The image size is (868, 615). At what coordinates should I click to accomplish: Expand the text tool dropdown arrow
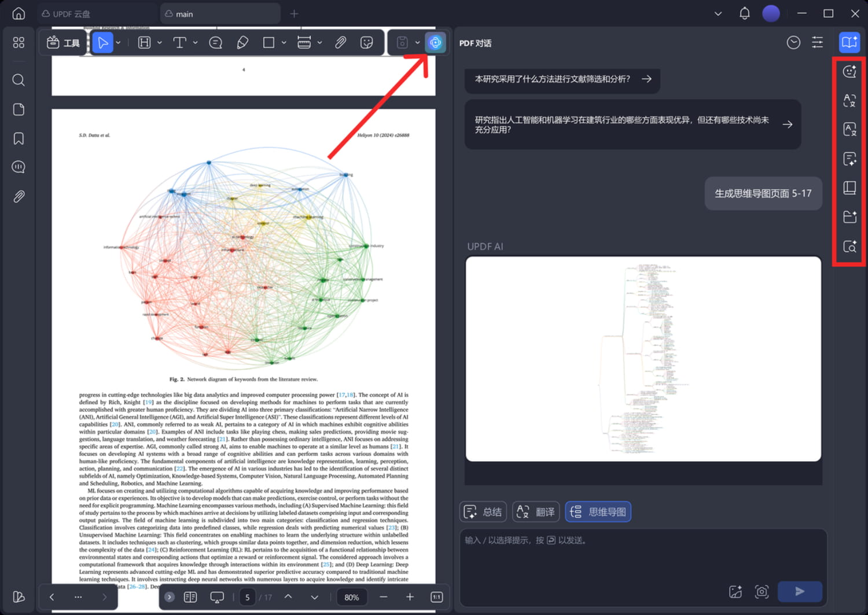195,42
